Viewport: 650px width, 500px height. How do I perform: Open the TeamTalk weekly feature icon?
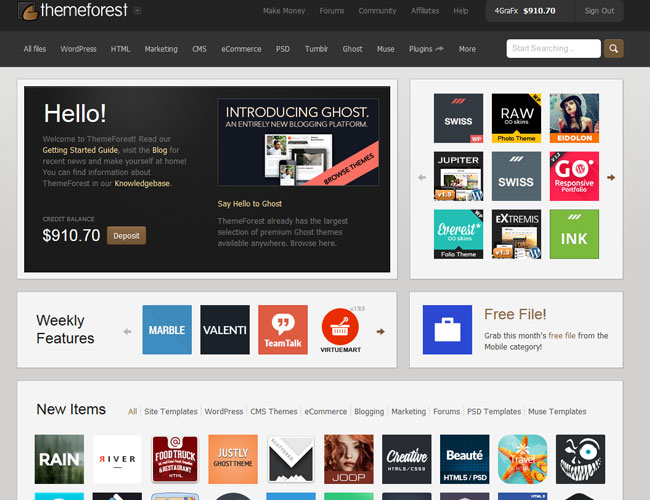[x=283, y=330]
